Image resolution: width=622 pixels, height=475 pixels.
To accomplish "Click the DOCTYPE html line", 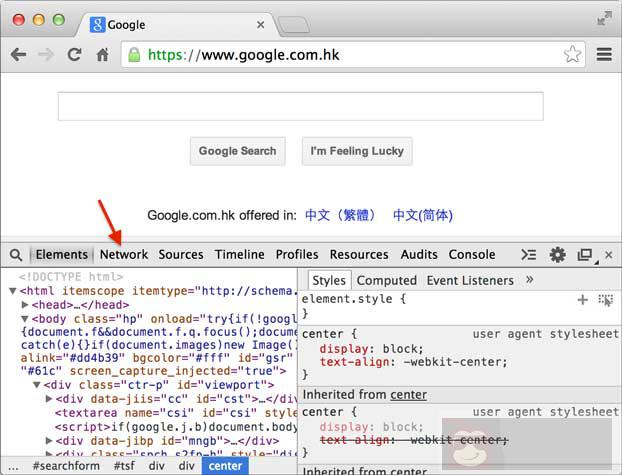I will (x=71, y=277).
